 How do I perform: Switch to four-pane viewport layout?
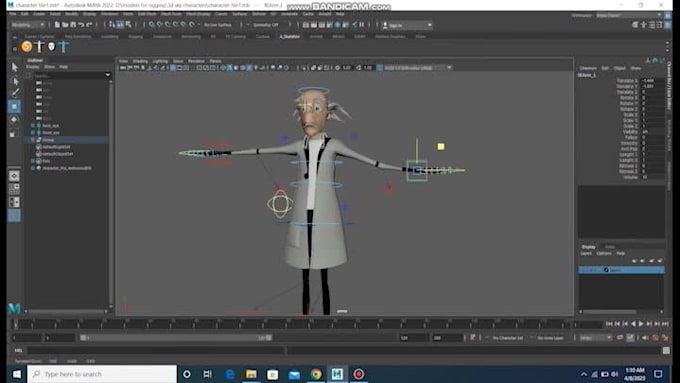14,189
